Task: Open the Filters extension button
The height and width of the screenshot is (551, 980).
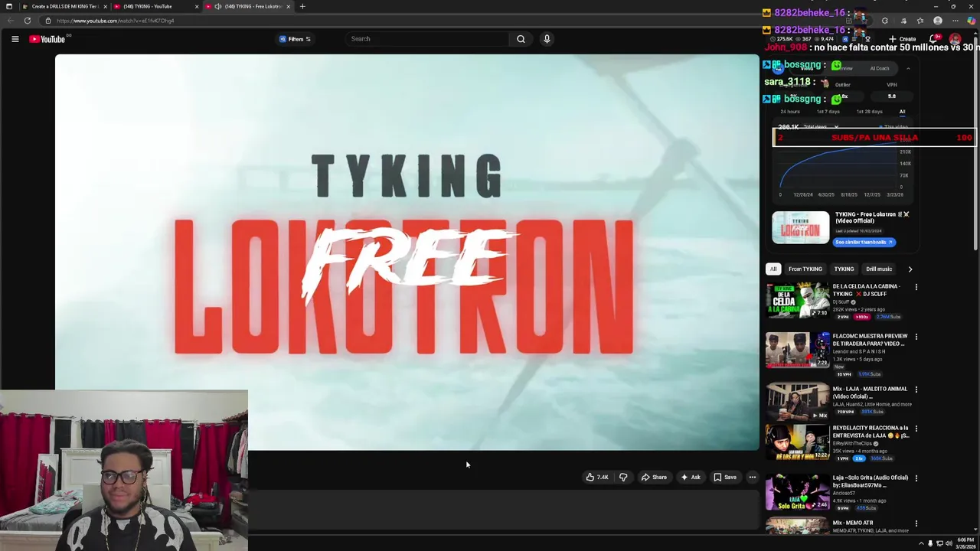Action: coord(295,39)
